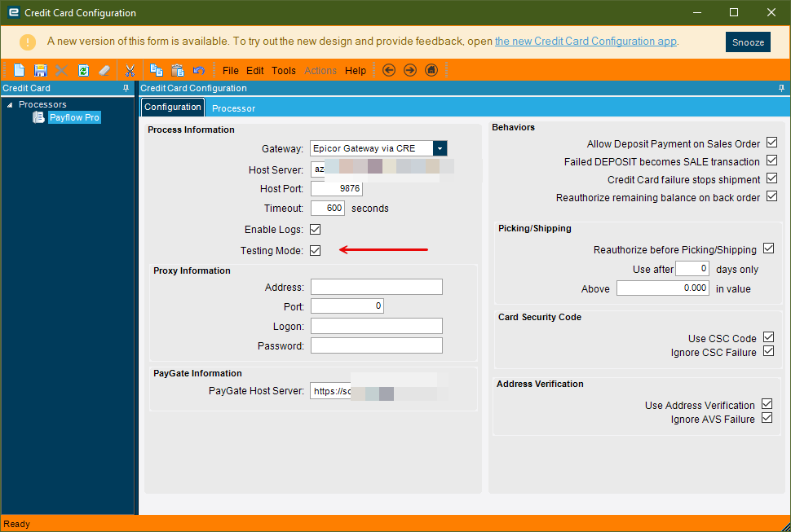This screenshot has height=532, width=791.
Task: Toggle Credit Card failure stops shipment
Action: coord(771,178)
